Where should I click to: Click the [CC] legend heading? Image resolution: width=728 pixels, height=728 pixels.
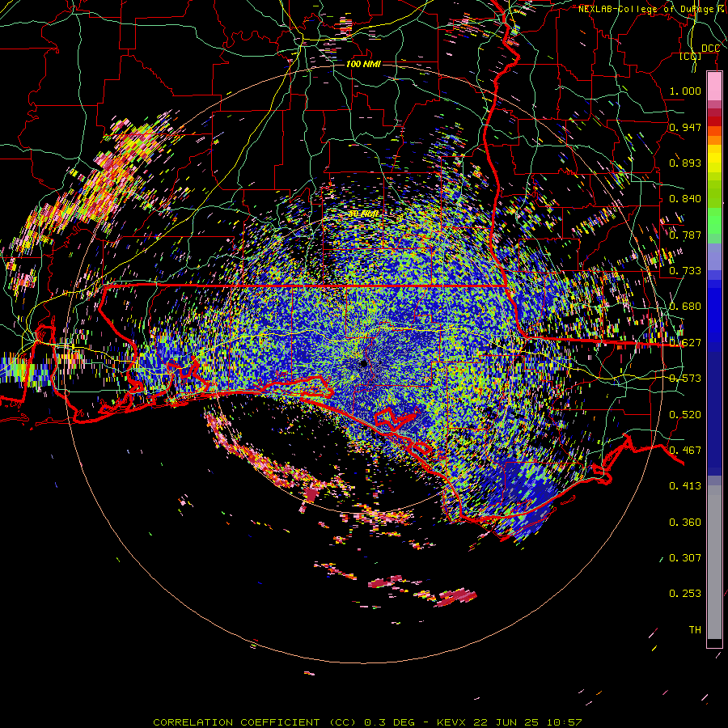coord(690,56)
